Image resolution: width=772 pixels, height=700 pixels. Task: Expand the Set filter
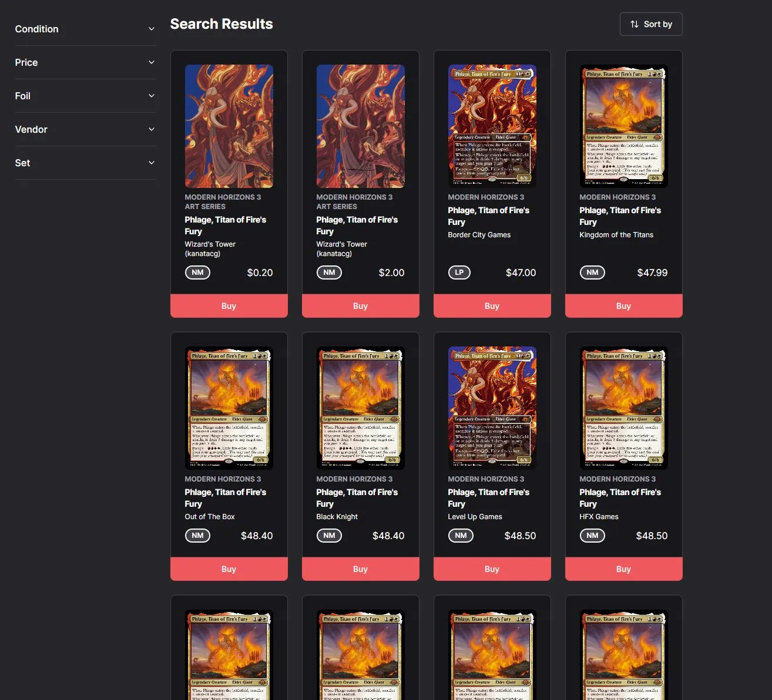coord(85,163)
